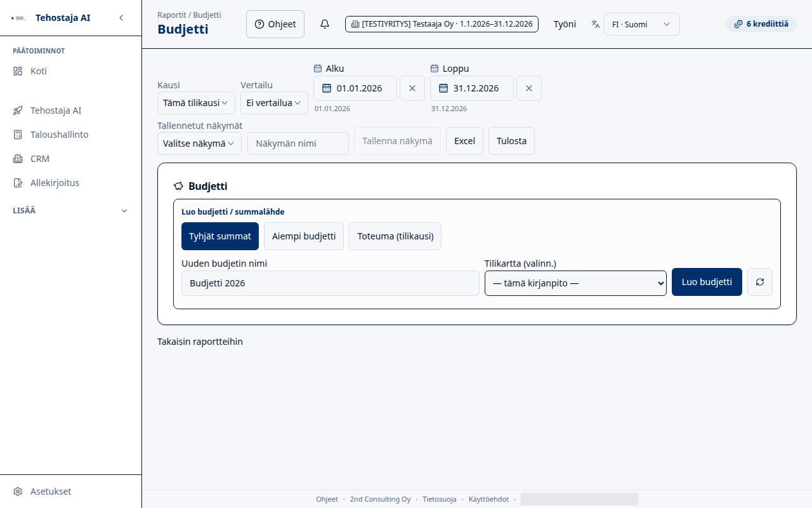The image size is (812, 508).
Task: Click the 6 krediittiä credits badge
Action: coord(761,24)
